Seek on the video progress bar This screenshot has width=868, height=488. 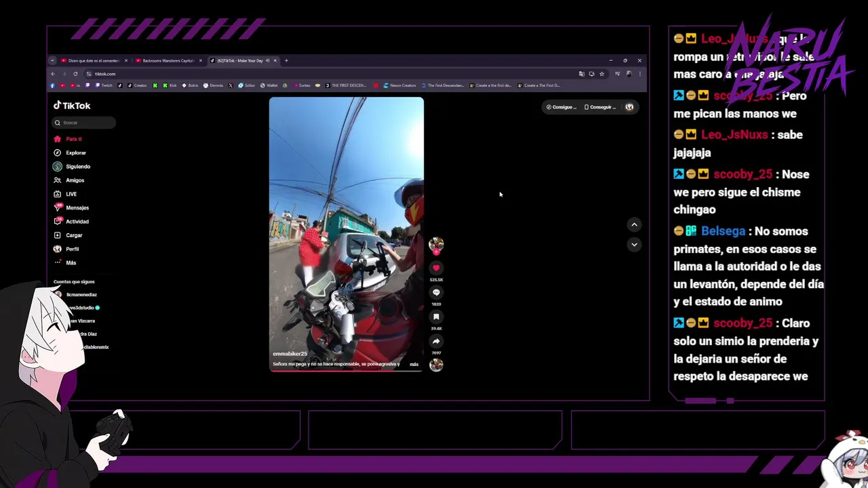coord(347,370)
